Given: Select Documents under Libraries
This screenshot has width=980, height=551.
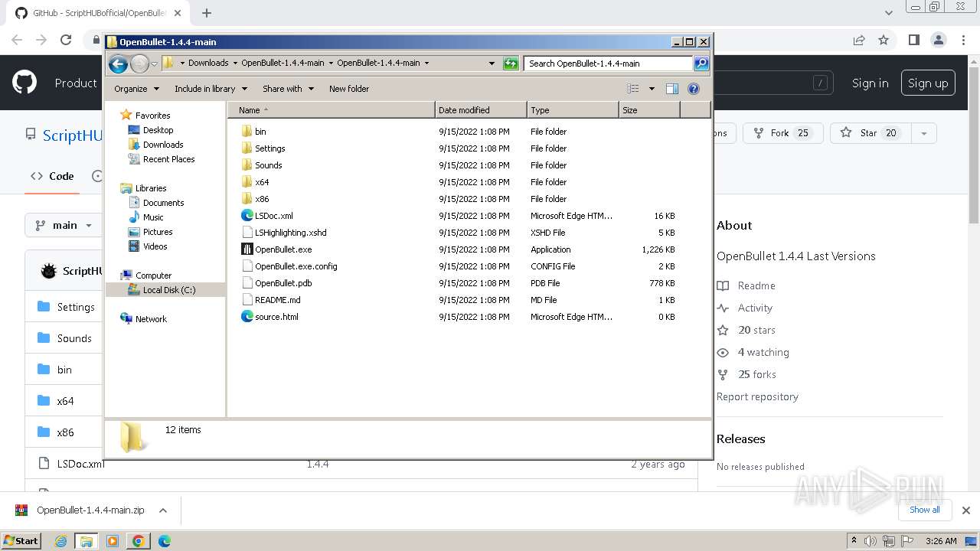Looking at the screenshot, I should click(163, 203).
